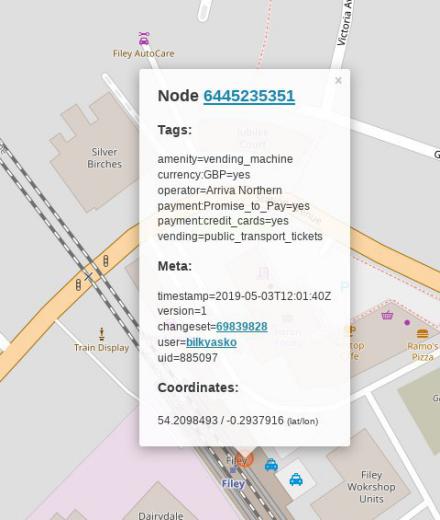Open node 6445235351 link
The height and width of the screenshot is (520, 440).
249,96
